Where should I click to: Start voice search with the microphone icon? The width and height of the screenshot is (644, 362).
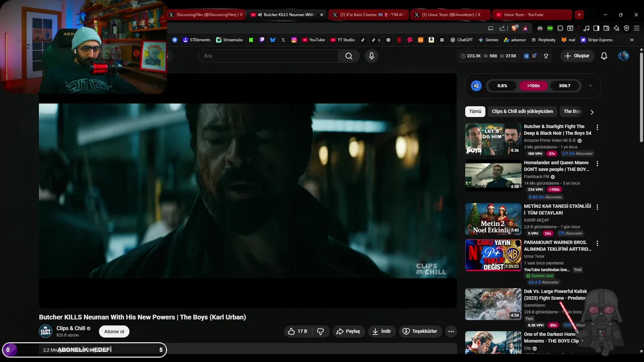point(371,56)
